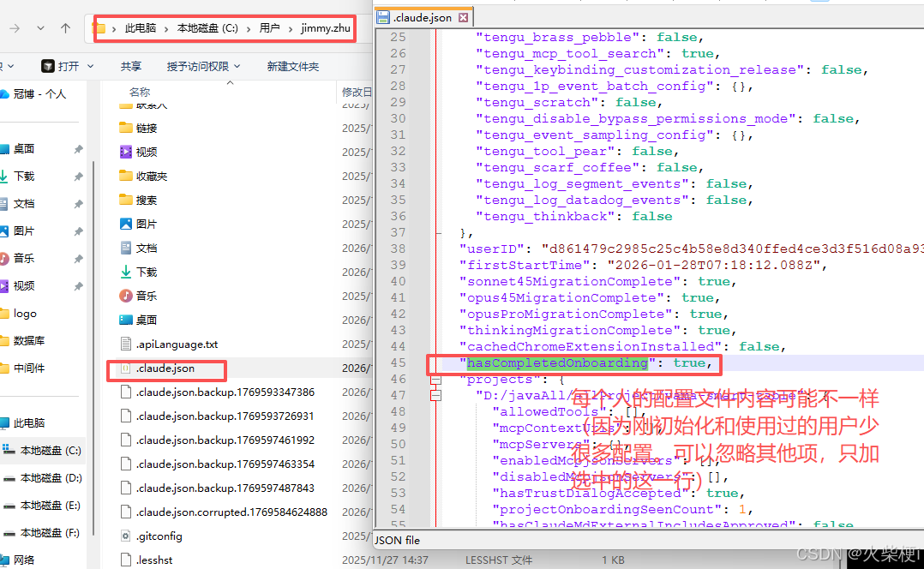Click the firstStartTime line in editor

pyautogui.click(x=643, y=265)
